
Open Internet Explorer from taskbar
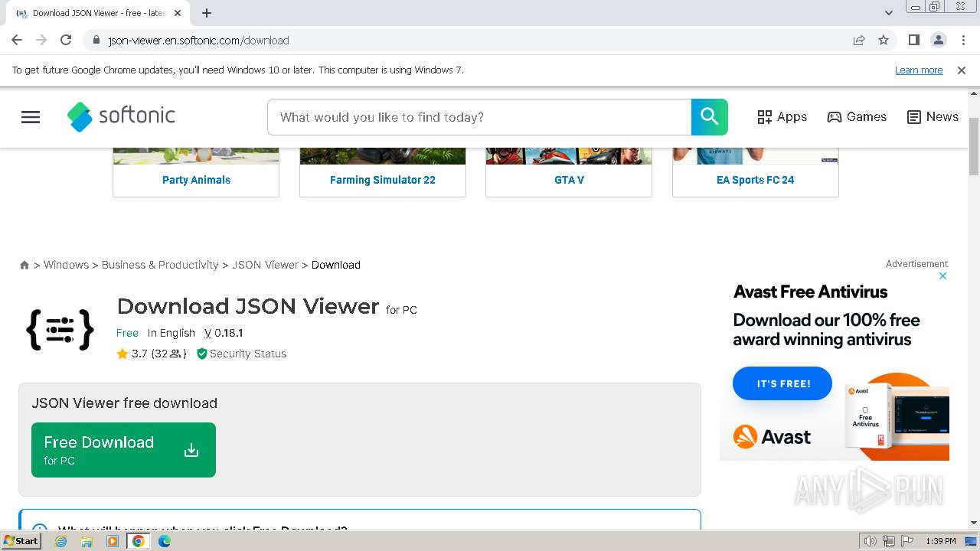(60, 541)
